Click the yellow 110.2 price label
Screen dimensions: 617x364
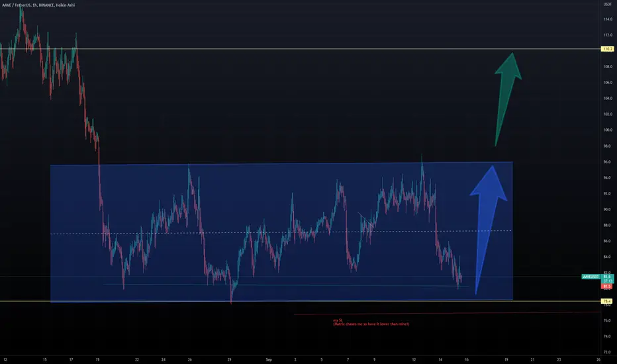coord(607,49)
